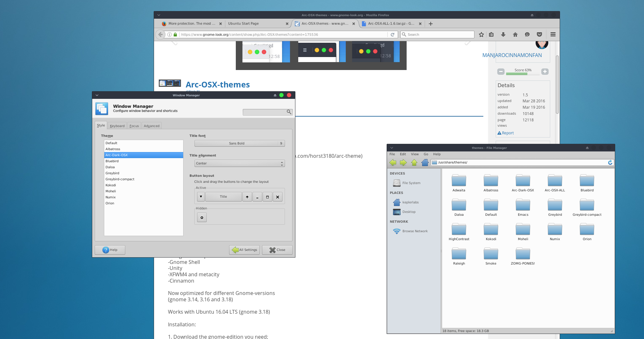Click the Maximize button in button layout
This screenshot has height=339, width=644.
coord(267,197)
